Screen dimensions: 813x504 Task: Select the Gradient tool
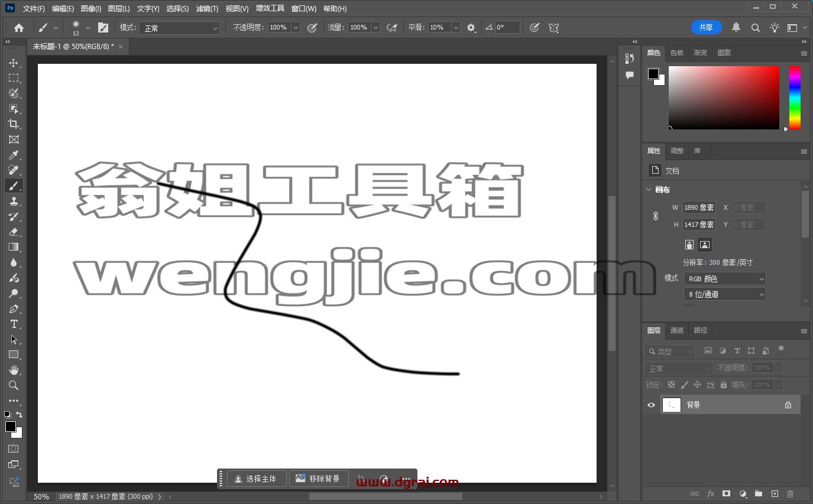click(14, 247)
